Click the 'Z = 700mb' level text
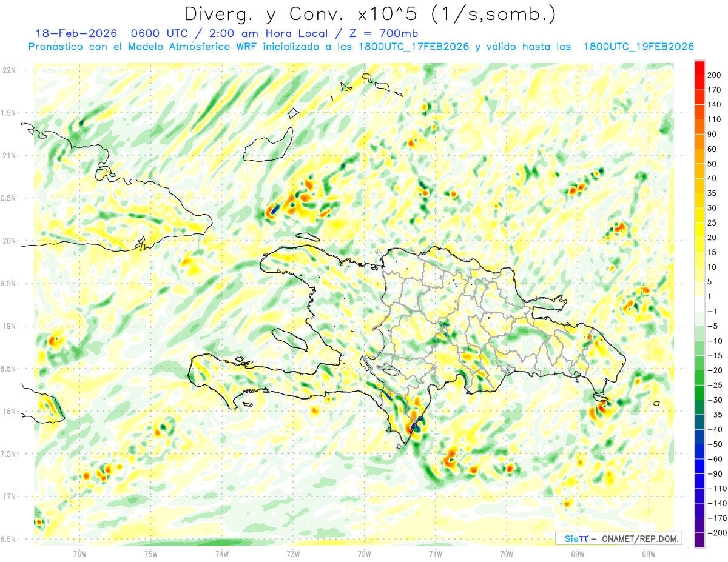The image size is (728, 562). tap(383, 33)
